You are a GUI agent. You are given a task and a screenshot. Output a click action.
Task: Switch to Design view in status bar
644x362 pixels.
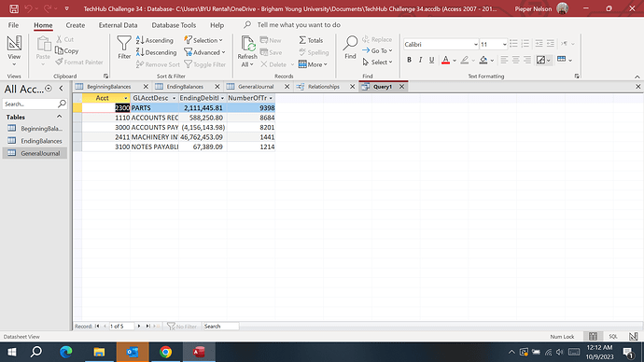click(633, 337)
